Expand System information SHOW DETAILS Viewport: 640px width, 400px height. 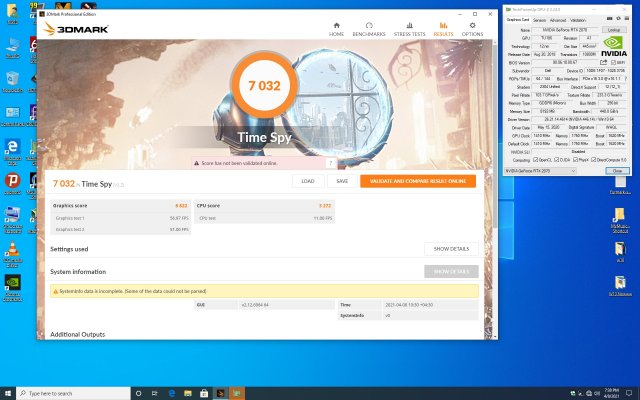tap(450, 271)
